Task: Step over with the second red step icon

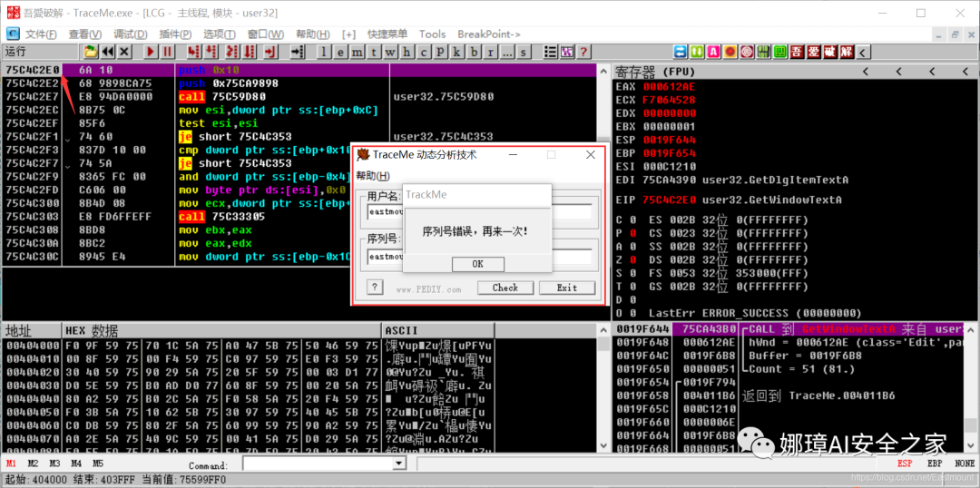Action: [x=211, y=52]
